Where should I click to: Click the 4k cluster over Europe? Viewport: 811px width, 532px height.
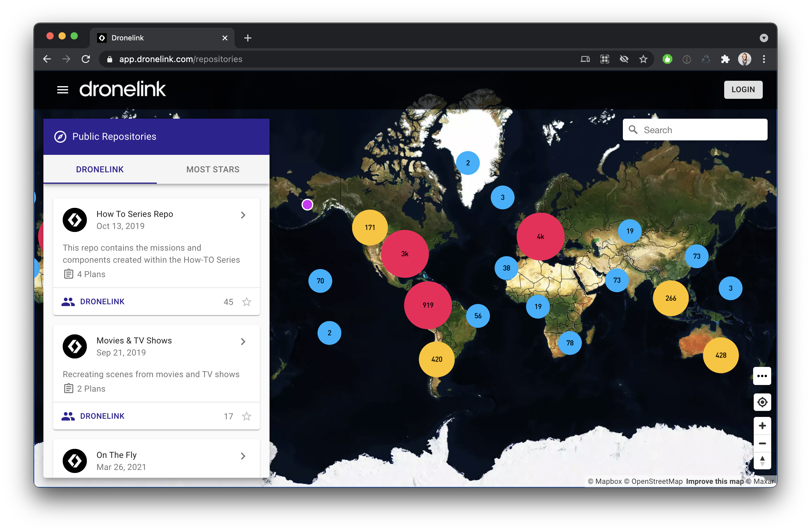pos(541,236)
